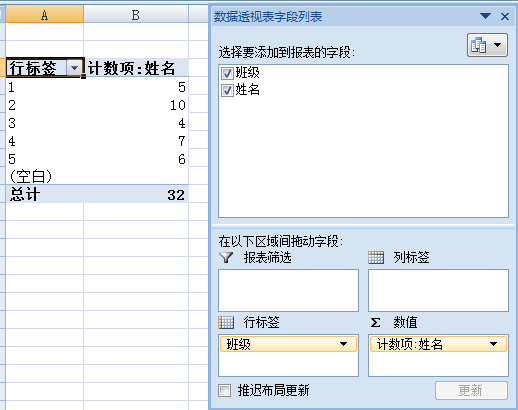Expand the 行标签 filter dropdown in the sheet
518x410 pixels.
pos(74,68)
